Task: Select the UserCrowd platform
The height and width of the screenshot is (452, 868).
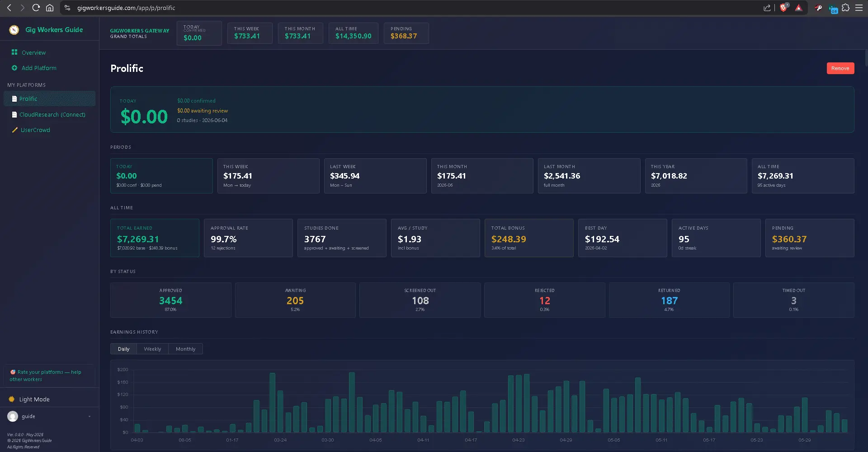Action: (x=49, y=130)
